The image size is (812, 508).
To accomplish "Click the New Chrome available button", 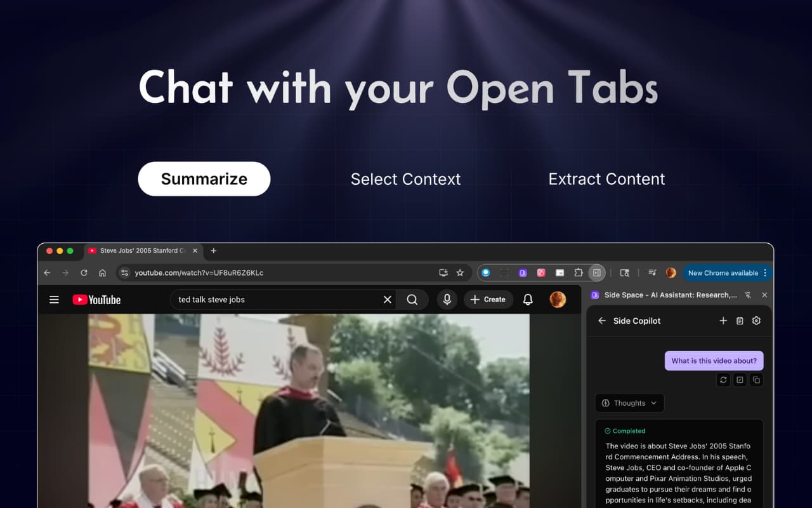I will [x=723, y=273].
